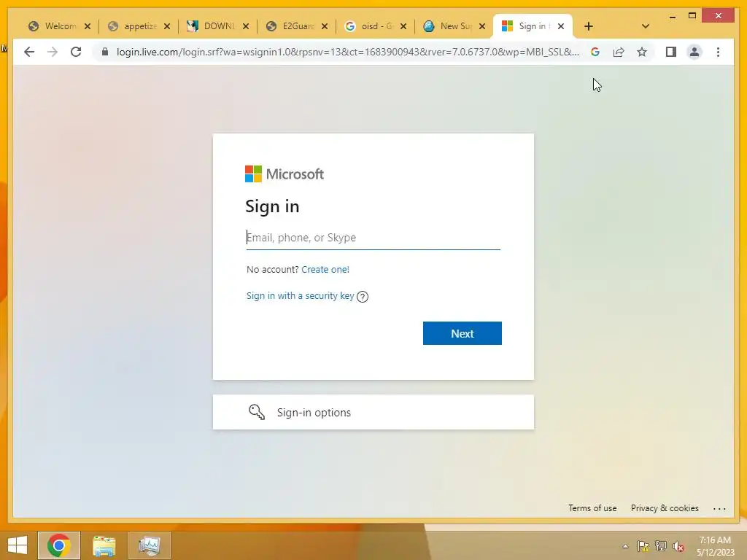Click the Chrome taskbar icon

tap(59, 545)
